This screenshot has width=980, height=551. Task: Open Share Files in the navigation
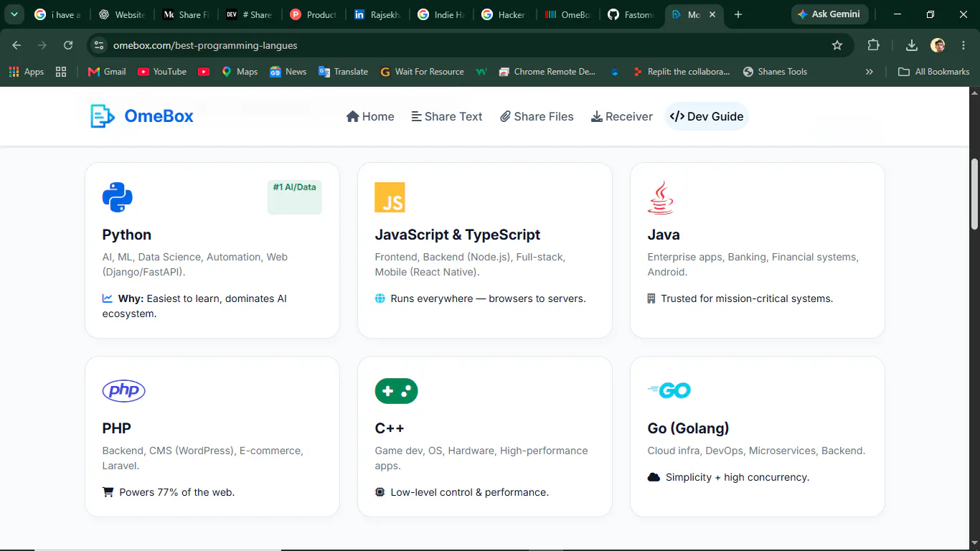click(x=537, y=116)
